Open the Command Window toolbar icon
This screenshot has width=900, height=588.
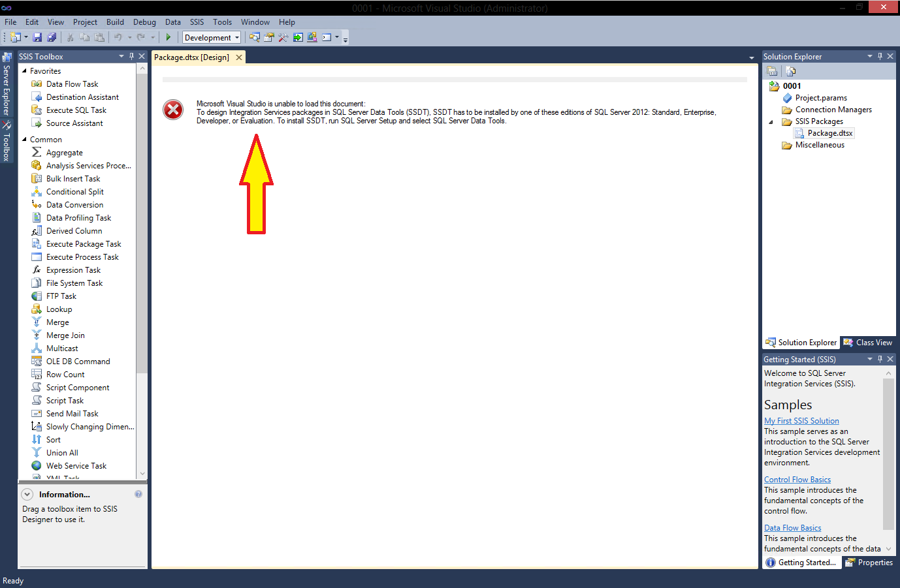point(327,37)
